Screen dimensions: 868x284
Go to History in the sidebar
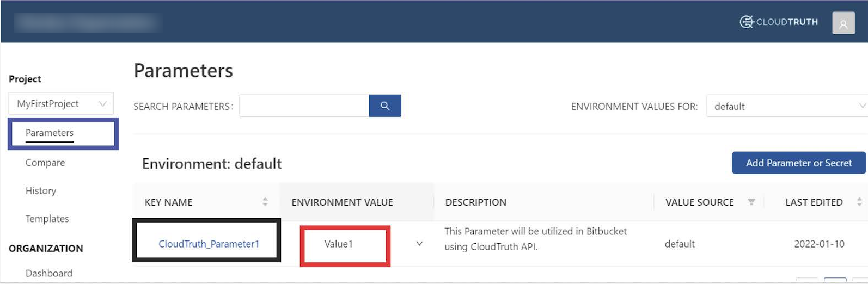tap(41, 191)
